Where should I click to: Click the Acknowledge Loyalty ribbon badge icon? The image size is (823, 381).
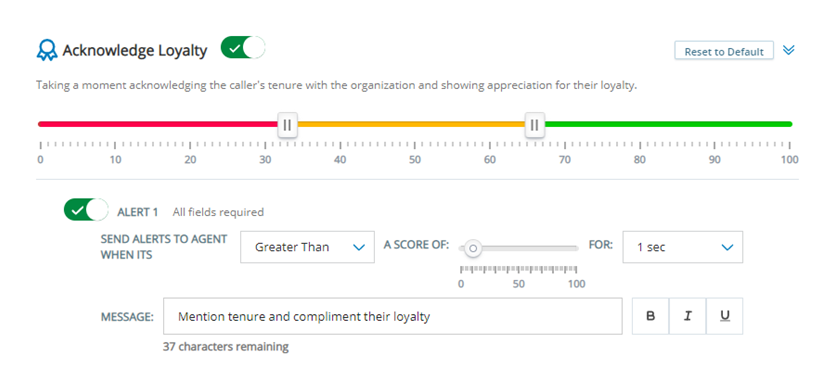tap(47, 51)
